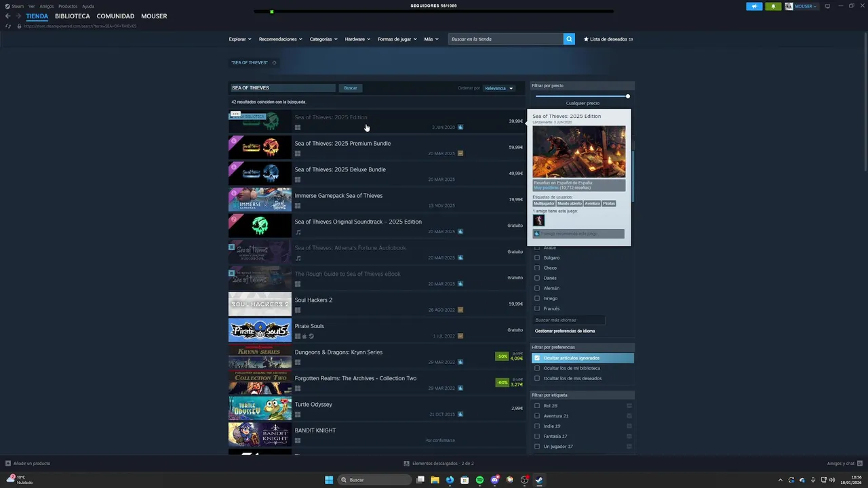Viewport: 868px width, 488px height.
Task: Expand the Más dropdown
Action: pos(431,39)
